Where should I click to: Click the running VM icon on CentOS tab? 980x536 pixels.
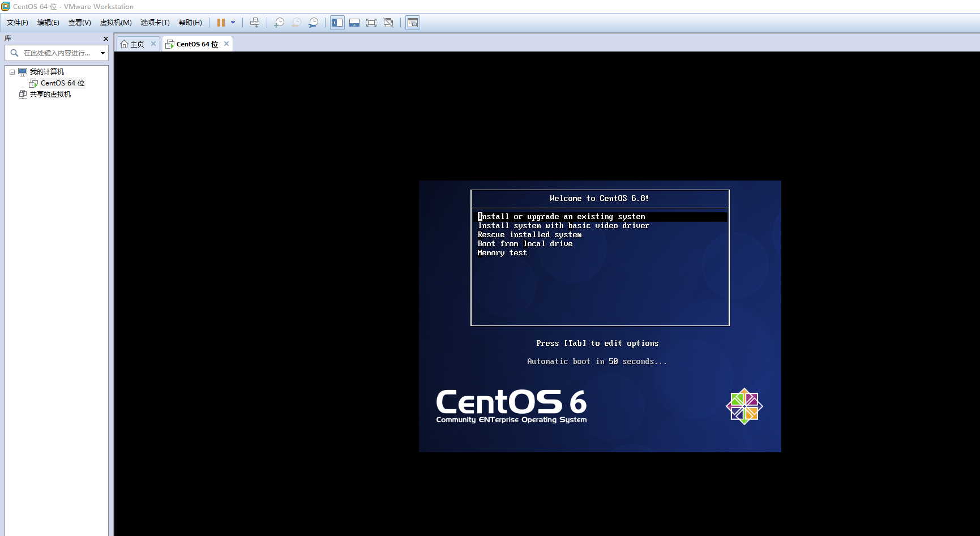click(x=170, y=44)
